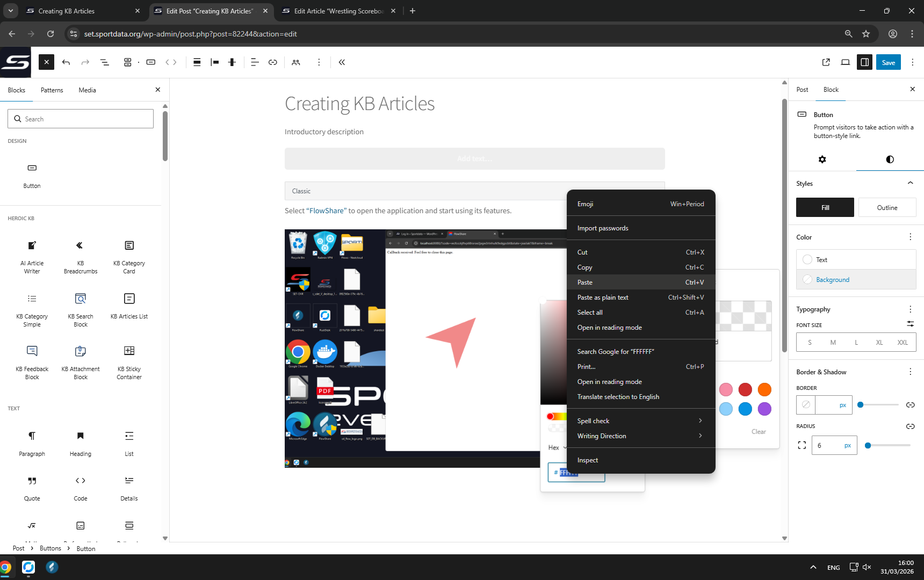This screenshot has width=924, height=580.
Task: Open the Color options three-dot menu
Action: pyautogui.click(x=910, y=237)
